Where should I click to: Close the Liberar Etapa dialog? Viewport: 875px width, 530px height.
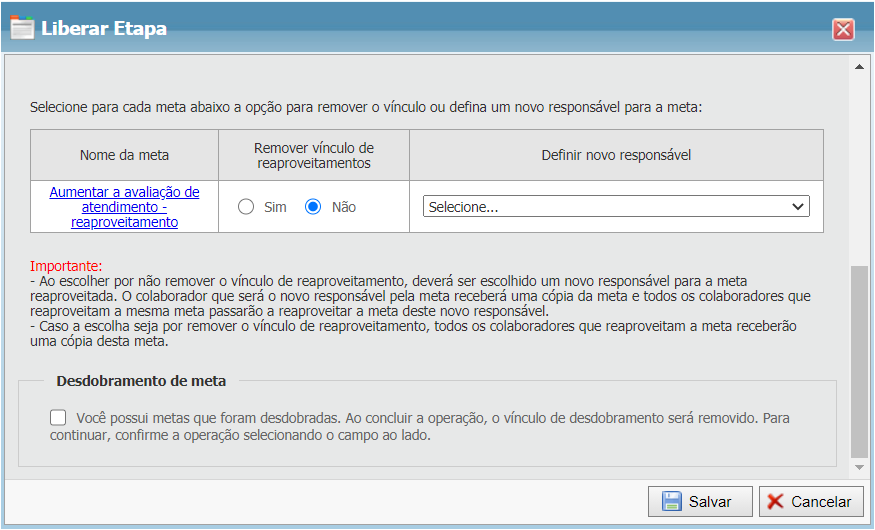(843, 29)
